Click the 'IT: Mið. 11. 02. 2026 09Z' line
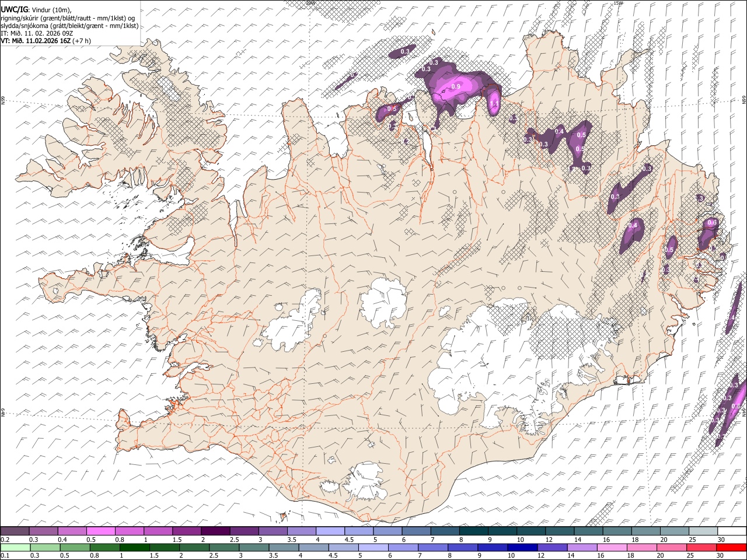The height and width of the screenshot is (560, 747). pos(37,33)
